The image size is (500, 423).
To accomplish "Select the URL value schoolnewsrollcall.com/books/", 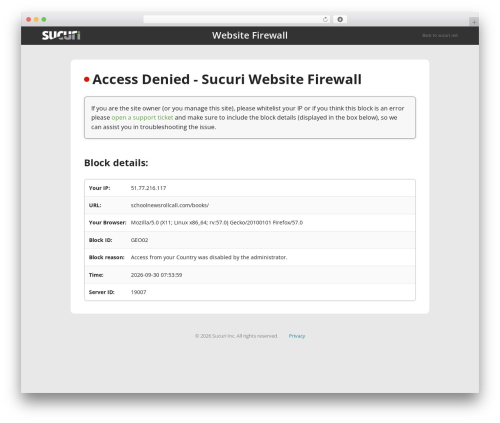I will (170, 205).
